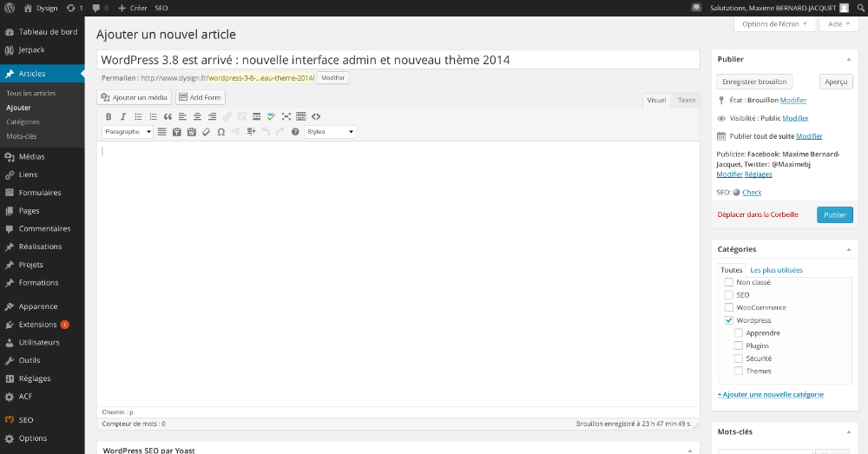Screen dimensions: 868x454
Task: Expand Options de l'écran panel
Action: point(774,23)
